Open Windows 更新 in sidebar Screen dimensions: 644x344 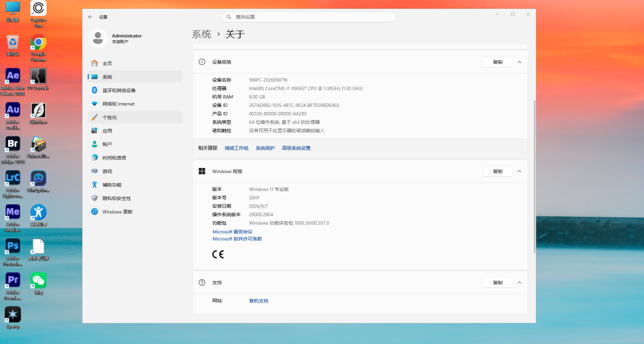pos(135,212)
